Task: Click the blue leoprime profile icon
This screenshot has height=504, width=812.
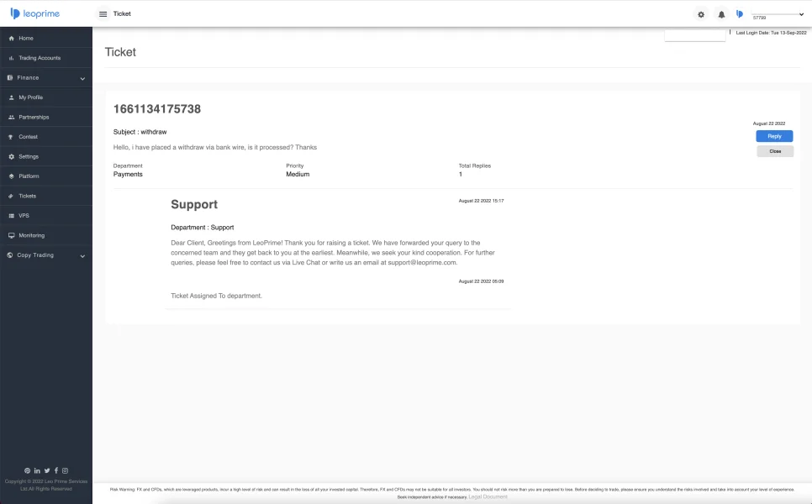Action: [740, 14]
